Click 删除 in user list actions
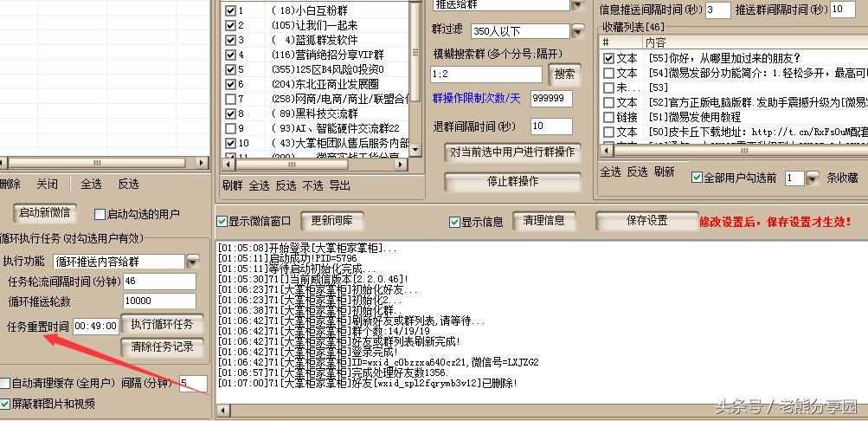The height and width of the screenshot is (421, 868). (x=10, y=184)
